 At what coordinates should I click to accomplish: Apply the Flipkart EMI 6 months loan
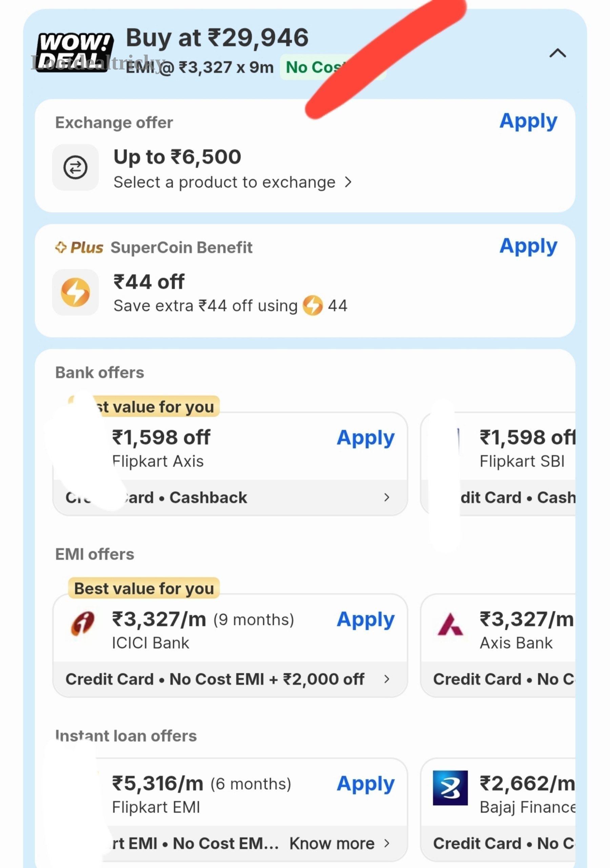[x=365, y=784]
